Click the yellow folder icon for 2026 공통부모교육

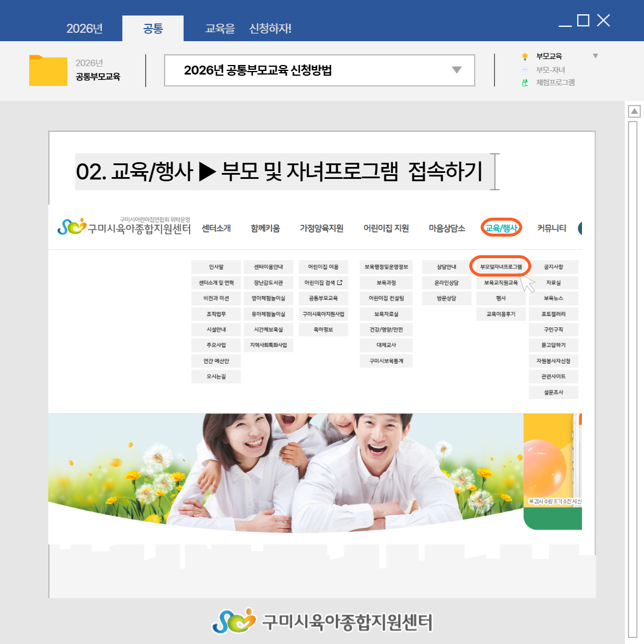click(x=48, y=70)
